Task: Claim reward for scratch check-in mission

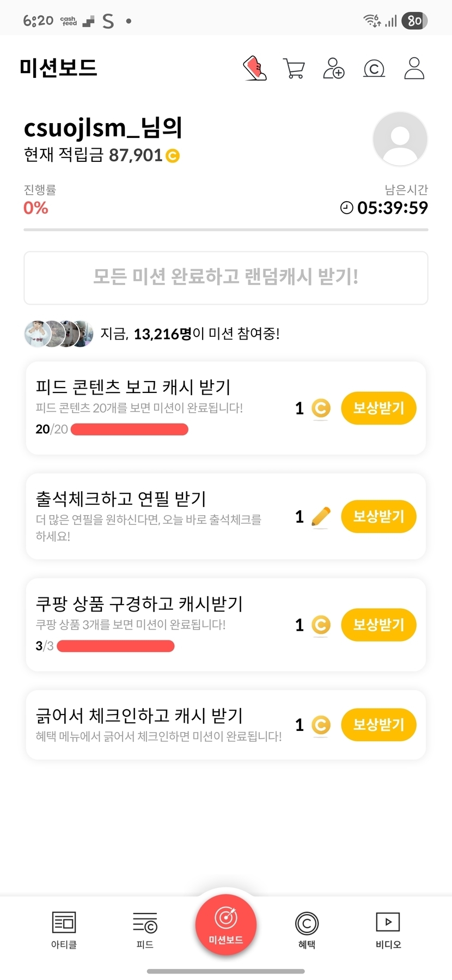Action: [x=378, y=725]
